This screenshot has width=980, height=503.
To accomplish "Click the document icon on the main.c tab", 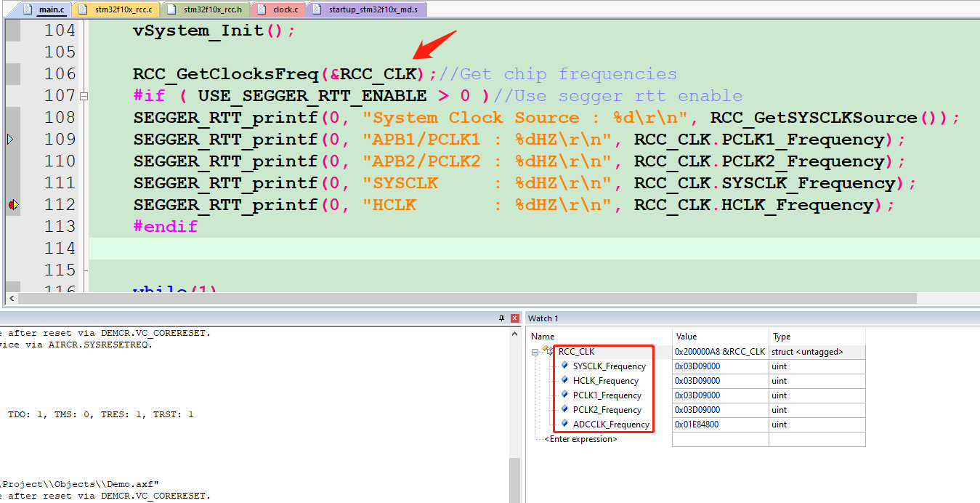I will (27, 9).
